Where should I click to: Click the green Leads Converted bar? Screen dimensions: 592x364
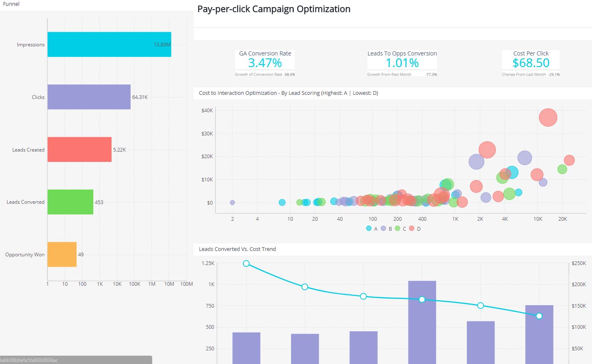pyautogui.click(x=70, y=202)
